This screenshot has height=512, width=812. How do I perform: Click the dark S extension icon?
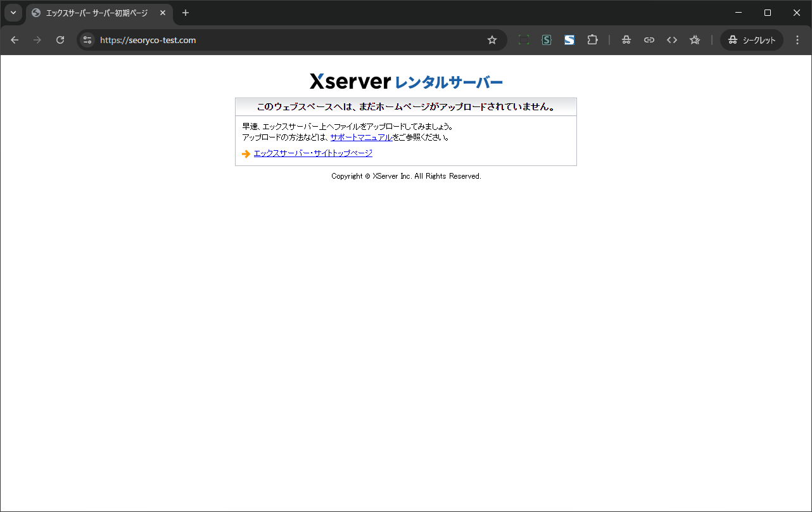pyautogui.click(x=547, y=39)
